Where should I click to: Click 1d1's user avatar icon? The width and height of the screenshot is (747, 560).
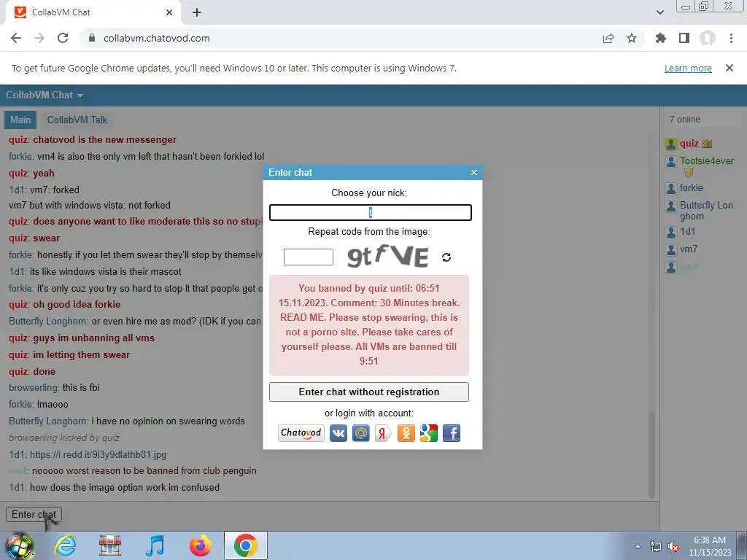[671, 233]
